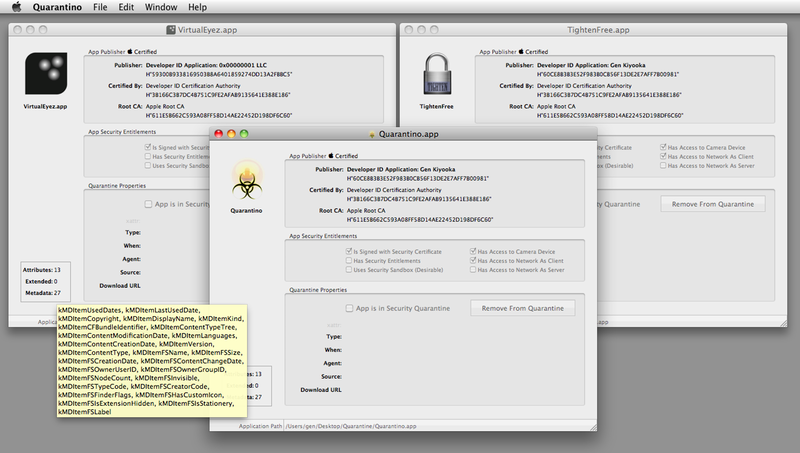Check App is in Security Quarantine in Quarantino window
Viewport: 800px width, 453px height.
349,308
